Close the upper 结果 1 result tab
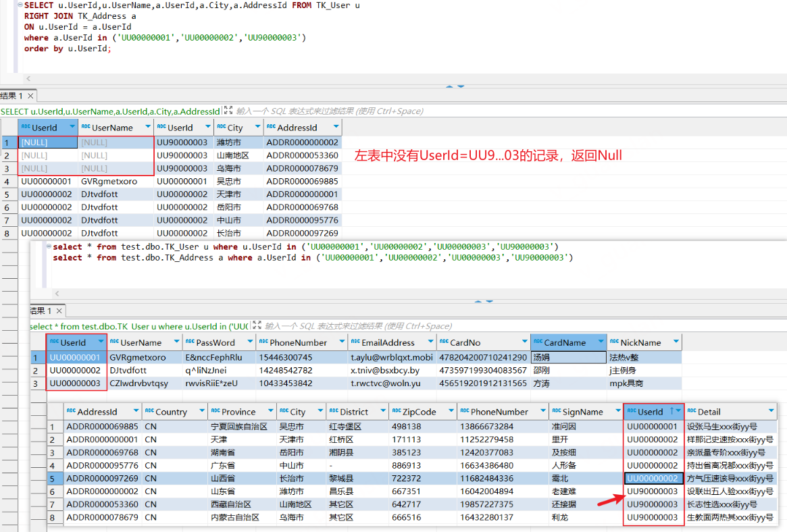 [30, 96]
